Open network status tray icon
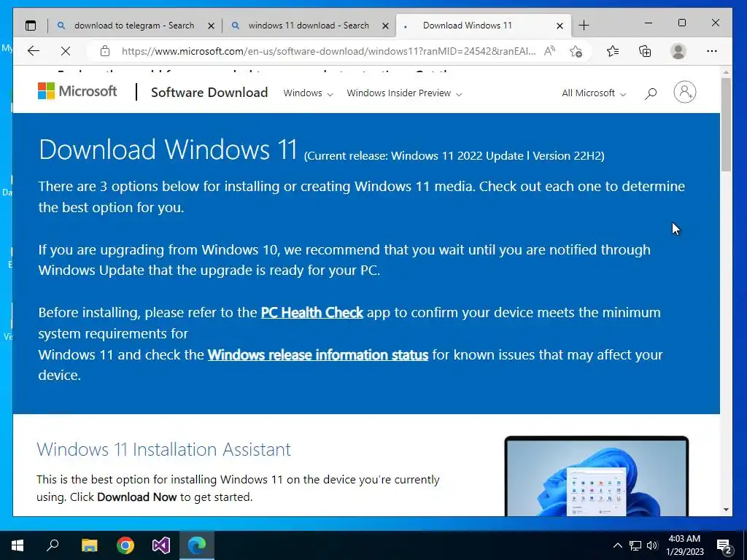 635,545
